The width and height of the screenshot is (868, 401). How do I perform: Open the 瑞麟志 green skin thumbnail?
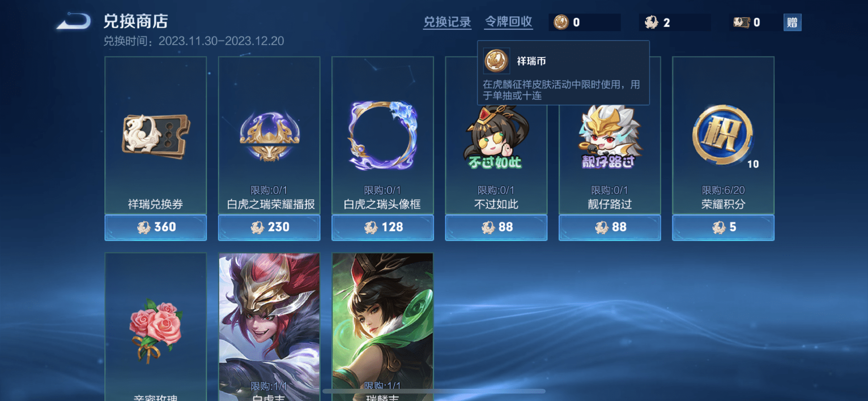382,327
